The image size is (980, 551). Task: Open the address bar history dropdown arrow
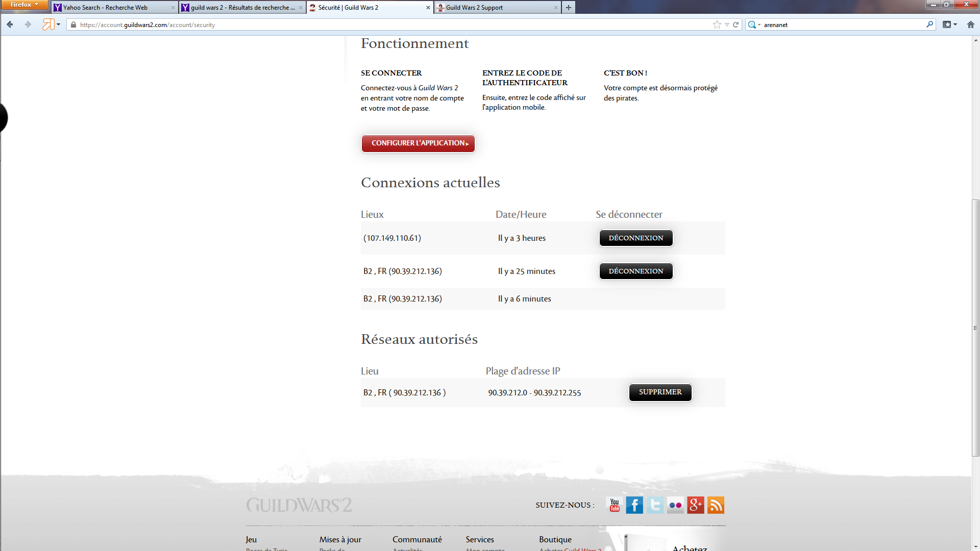pos(727,24)
